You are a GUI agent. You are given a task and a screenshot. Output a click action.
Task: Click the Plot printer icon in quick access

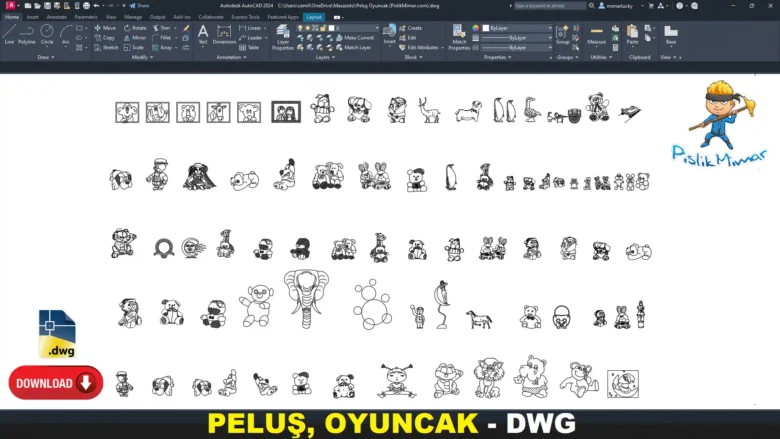pos(86,6)
